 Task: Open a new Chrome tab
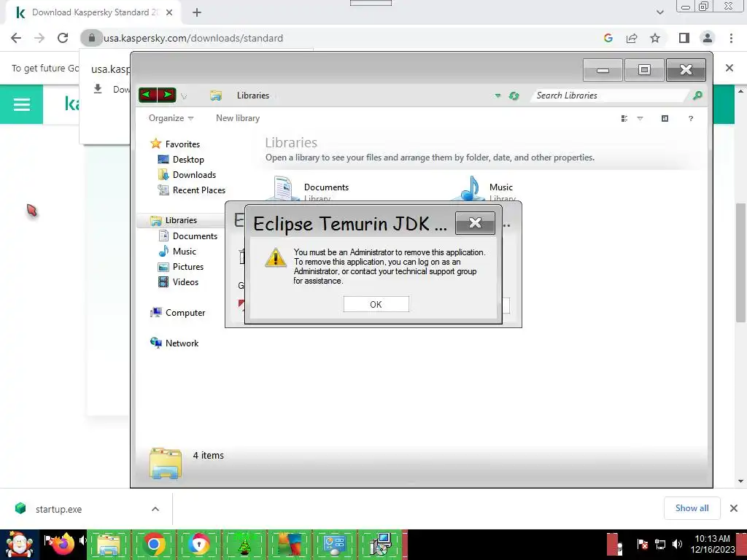coord(197,12)
